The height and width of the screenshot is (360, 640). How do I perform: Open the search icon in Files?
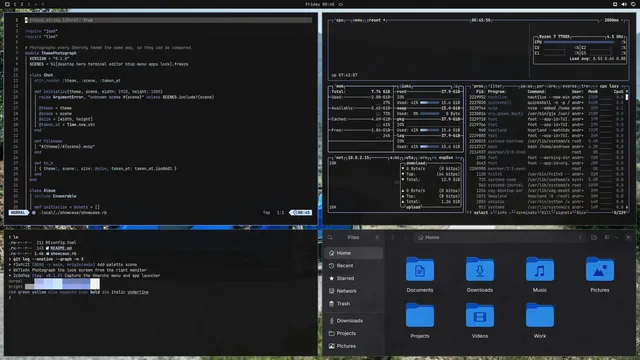pyautogui.click(x=330, y=237)
